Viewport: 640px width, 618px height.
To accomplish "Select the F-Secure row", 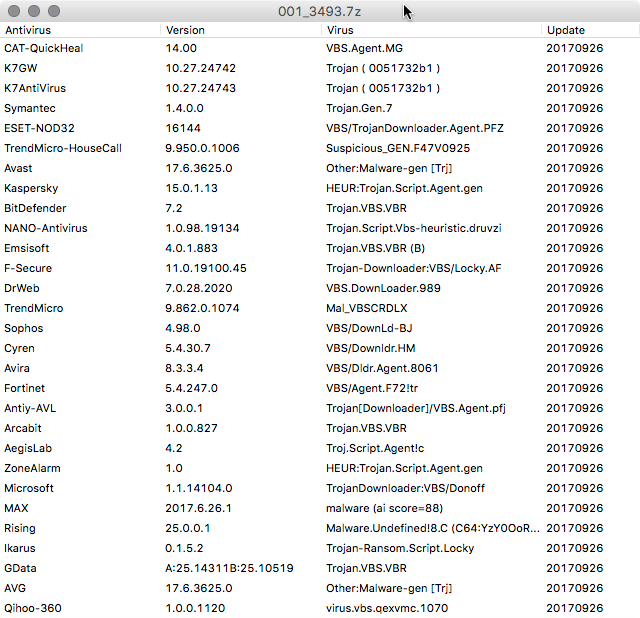I will point(320,268).
